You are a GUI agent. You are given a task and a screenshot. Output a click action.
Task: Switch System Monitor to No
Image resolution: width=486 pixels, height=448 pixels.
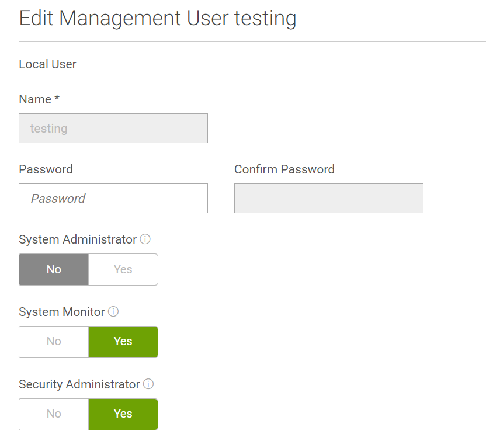pyautogui.click(x=54, y=342)
